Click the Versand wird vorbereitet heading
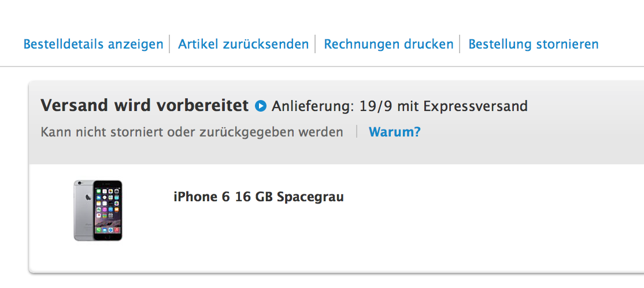The height and width of the screenshot is (288, 644). click(145, 106)
